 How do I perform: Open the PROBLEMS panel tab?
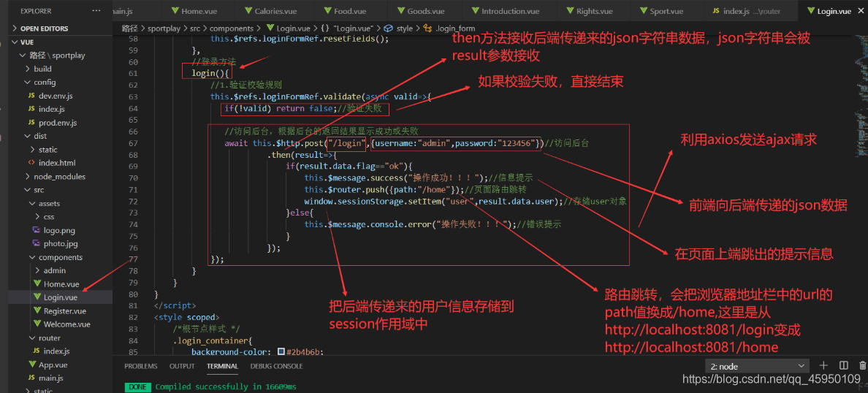(140, 366)
